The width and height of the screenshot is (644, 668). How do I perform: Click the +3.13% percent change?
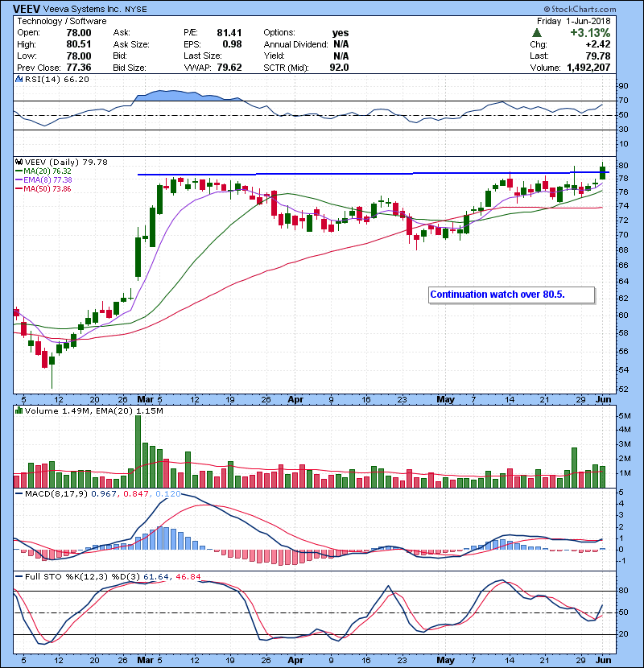(x=590, y=32)
